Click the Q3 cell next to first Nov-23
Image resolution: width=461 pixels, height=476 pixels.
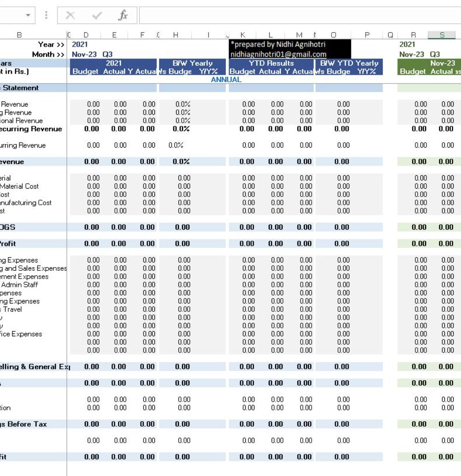(x=107, y=54)
